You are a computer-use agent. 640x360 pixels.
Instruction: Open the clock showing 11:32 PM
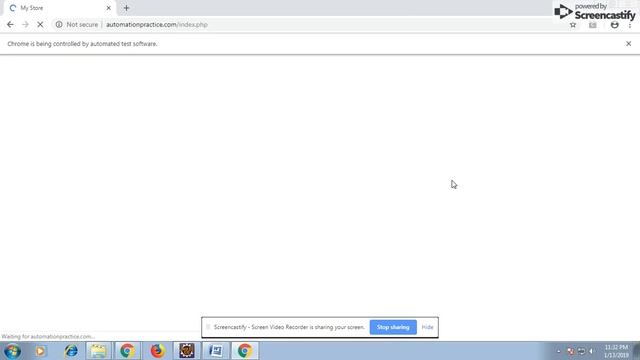tap(616, 351)
